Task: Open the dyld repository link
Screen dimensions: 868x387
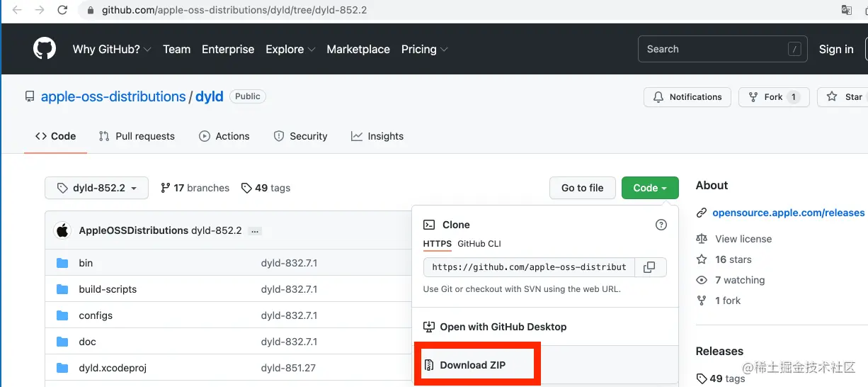Action: click(210, 96)
